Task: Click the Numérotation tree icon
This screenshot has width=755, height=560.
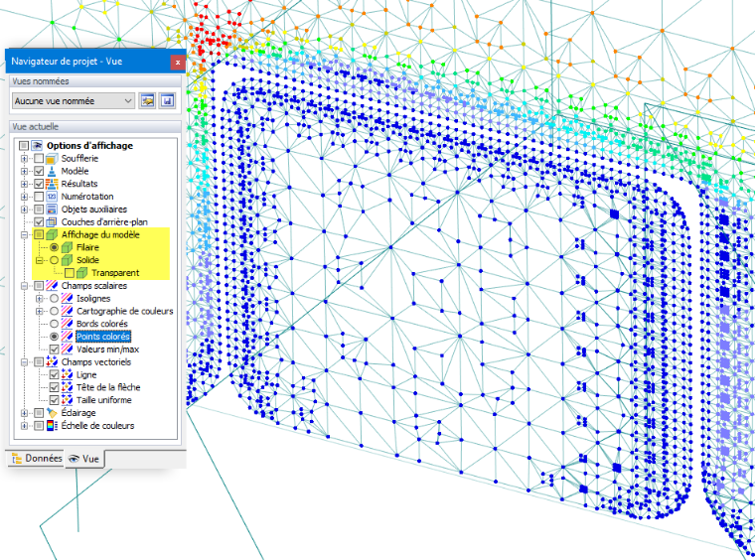Action: [x=52, y=197]
